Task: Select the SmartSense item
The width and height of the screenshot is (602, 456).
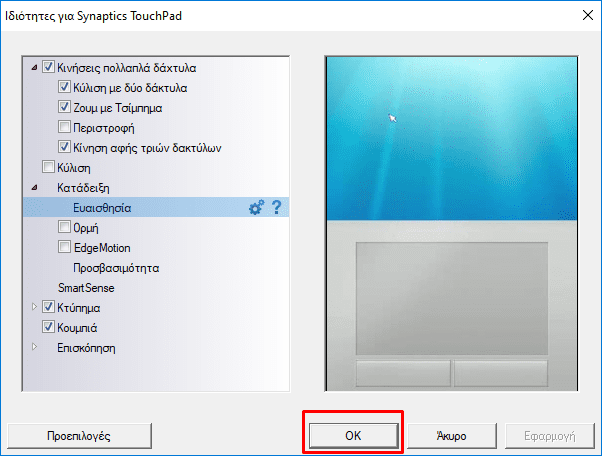Action: 86,288
